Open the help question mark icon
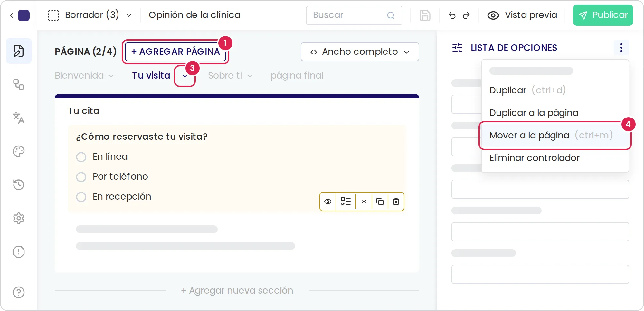The image size is (644, 311). click(19, 292)
